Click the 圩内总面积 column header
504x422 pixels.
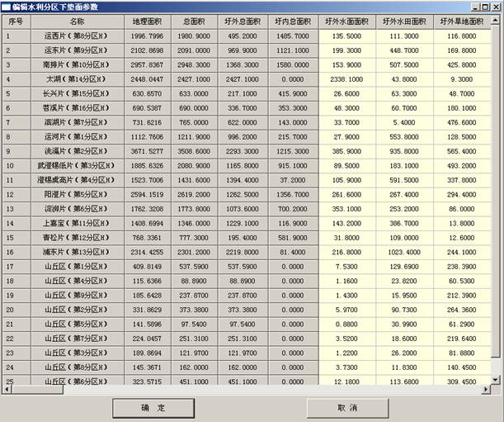pyautogui.click(x=293, y=21)
